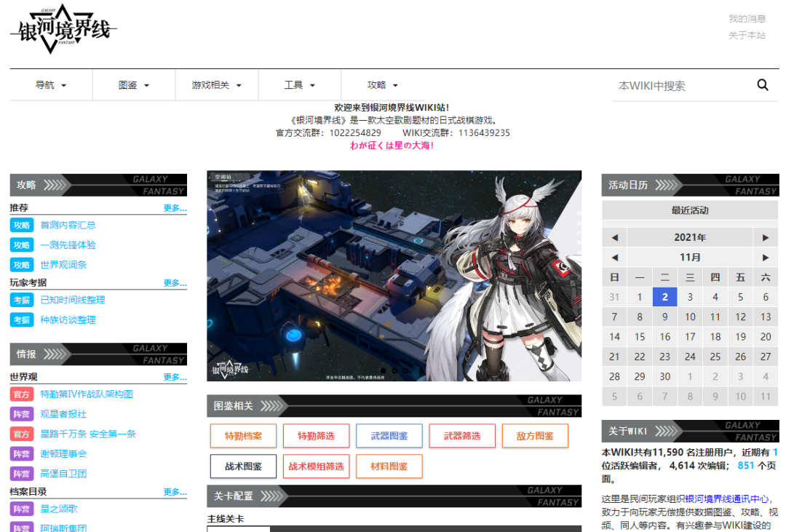This screenshot has height=532, width=786.
Task: Click 阵营 tag beside 观星者报社
Action: [x=22, y=414]
